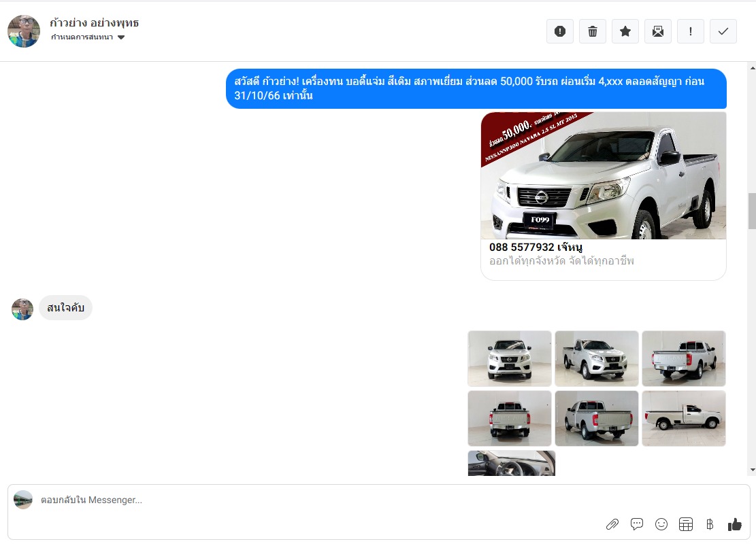Send a thumbs up like
Viewport: 756px width, 548px height.
[735, 524]
